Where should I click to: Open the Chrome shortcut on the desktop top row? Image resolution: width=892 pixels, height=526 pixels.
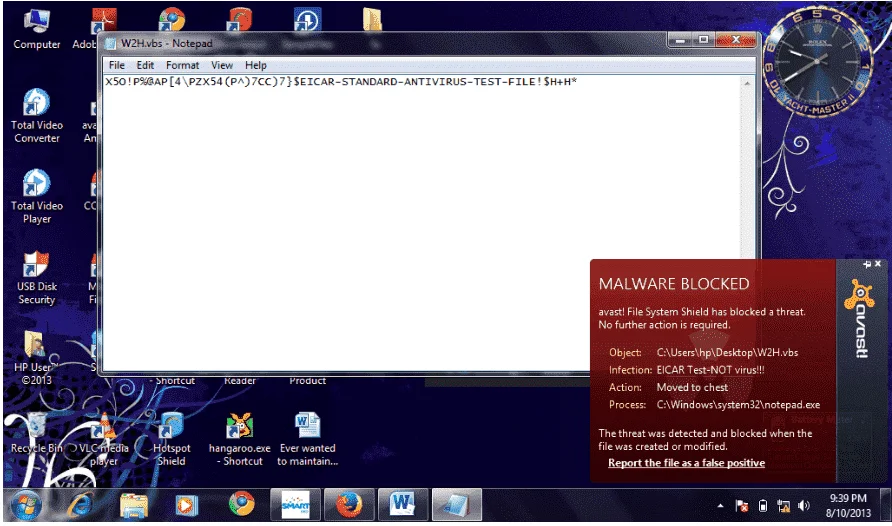click(172, 19)
